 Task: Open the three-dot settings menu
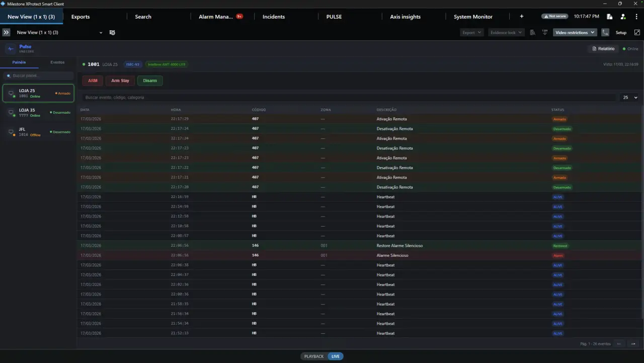636,17
